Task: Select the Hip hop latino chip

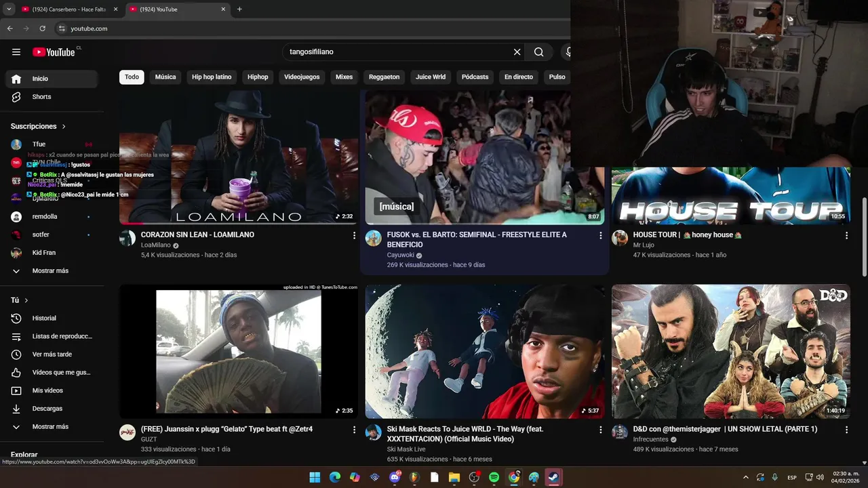Action: pyautogui.click(x=212, y=77)
